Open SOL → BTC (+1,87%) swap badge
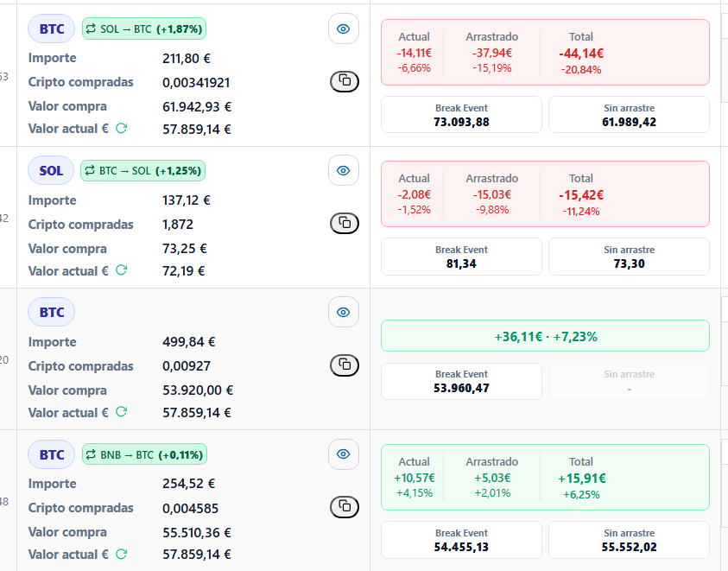The image size is (728, 571). [144, 29]
